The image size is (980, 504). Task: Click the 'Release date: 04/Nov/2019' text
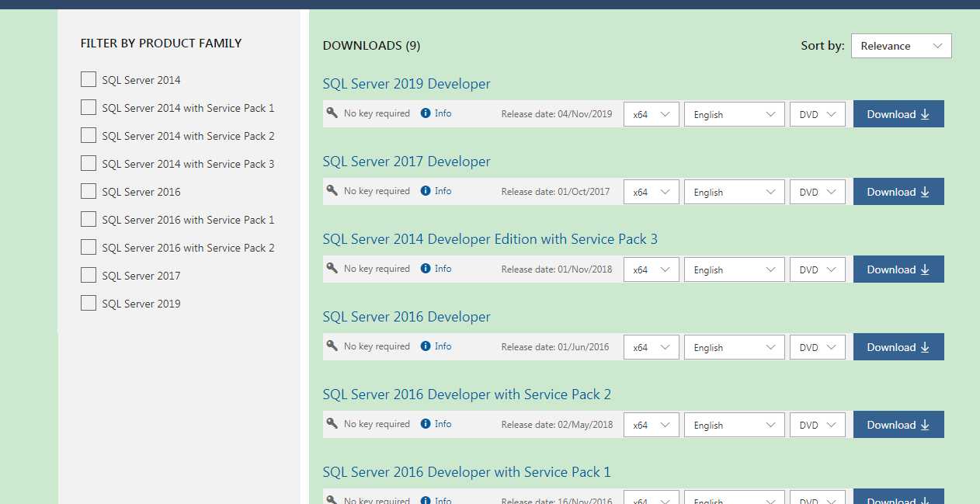pos(557,114)
